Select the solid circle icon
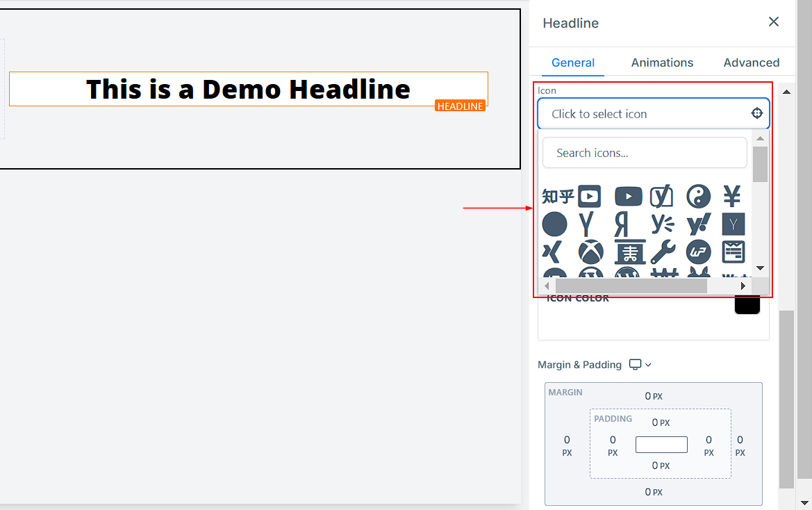This screenshot has width=812, height=510. click(554, 224)
